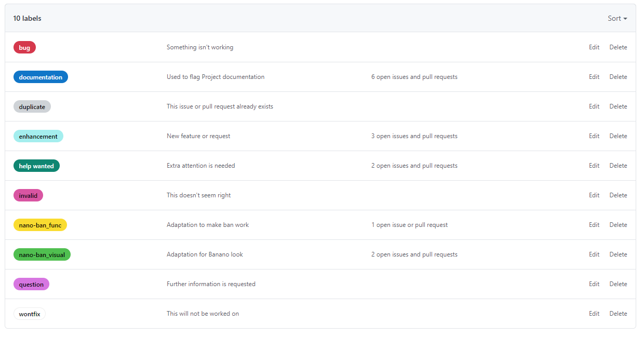Image resolution: width=644 pixels, height=337 pixels.
Task: Select the duplicate label badge
Action: (x=32, y=107)
